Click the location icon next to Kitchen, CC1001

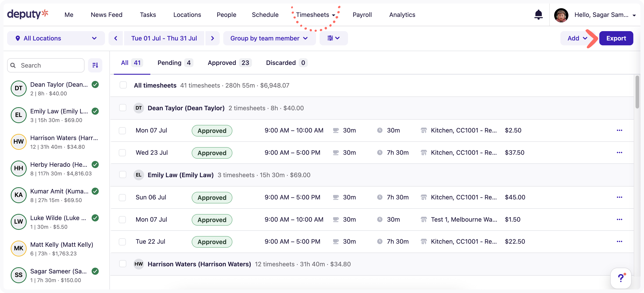coord(424,130)
